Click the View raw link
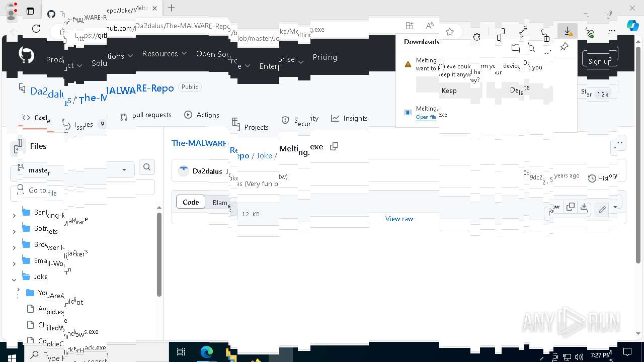 click(399, 219)
